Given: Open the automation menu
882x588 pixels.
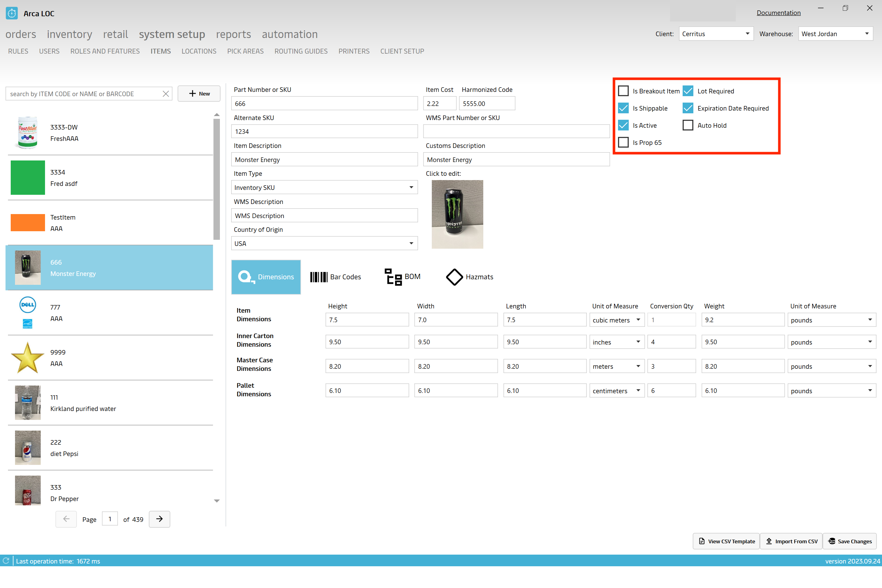Looking at the screenshot, I should [289, 34].
